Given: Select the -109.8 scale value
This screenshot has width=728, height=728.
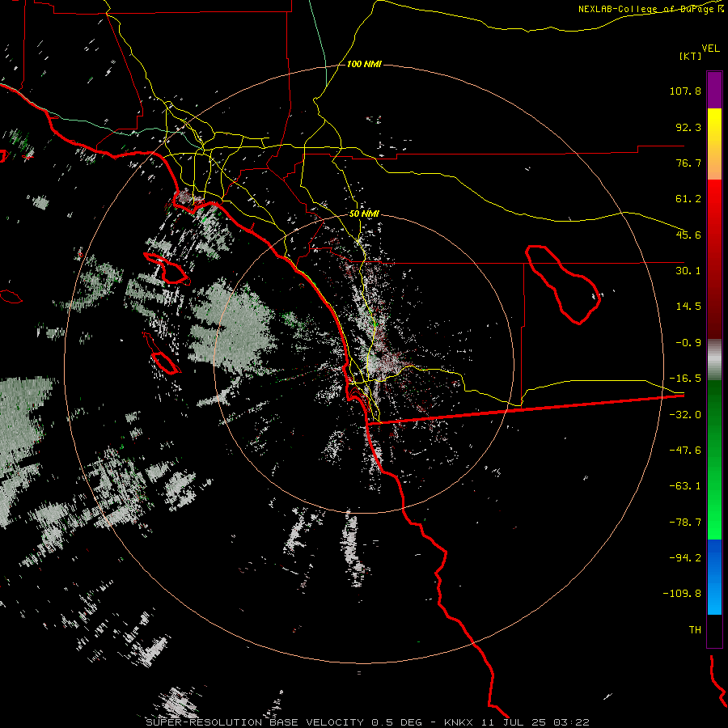Looking at the screenshot, I should pyautogui.click(x=683, y=594).
